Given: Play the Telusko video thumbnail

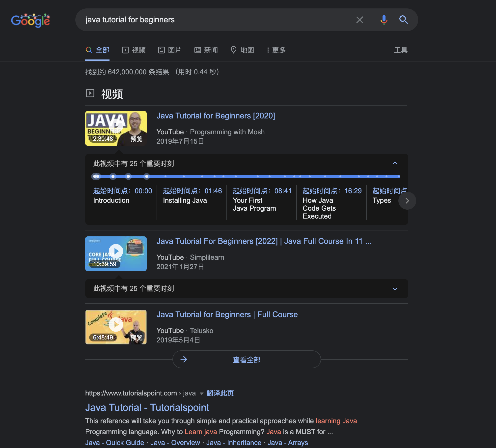Looking at the screenshot, I should point(116,327).
